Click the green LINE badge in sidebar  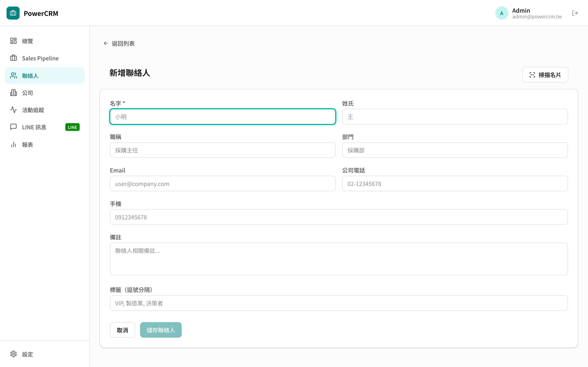(x=72, y=127)
